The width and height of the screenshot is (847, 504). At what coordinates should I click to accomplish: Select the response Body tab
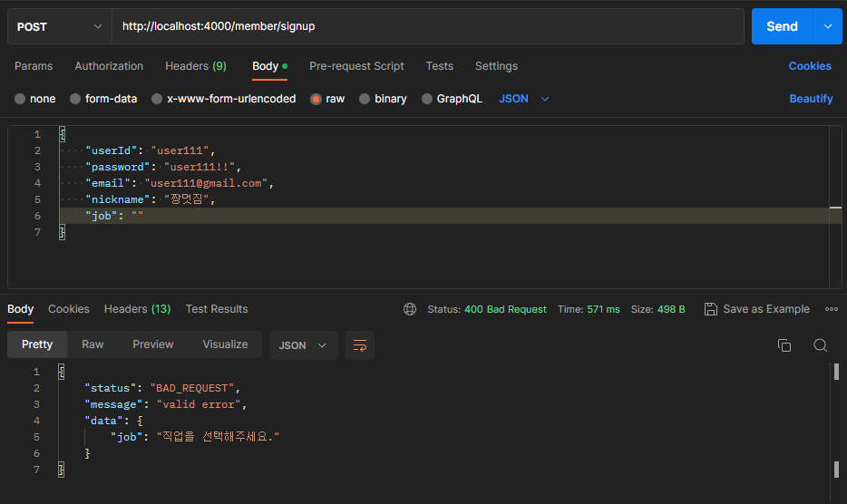click(x=21, y=309)
